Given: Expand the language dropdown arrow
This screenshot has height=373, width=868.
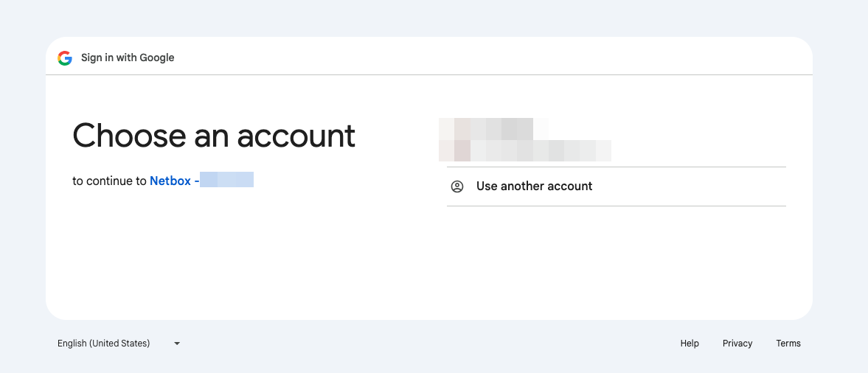Looking at the screenshot, I should coord(177,344).
